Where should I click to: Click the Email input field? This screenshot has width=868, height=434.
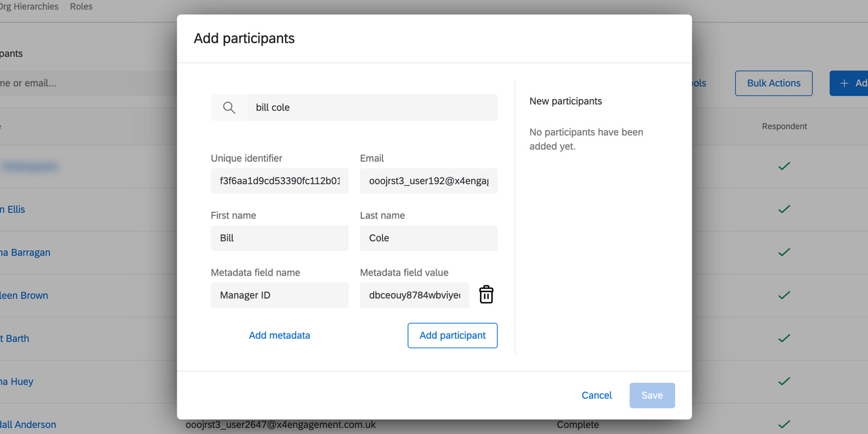click(428, 181)
